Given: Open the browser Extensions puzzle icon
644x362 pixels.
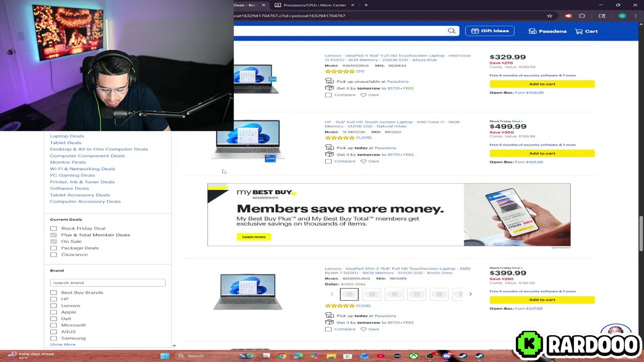Looking at the screenshot, I should pos(582,16).
